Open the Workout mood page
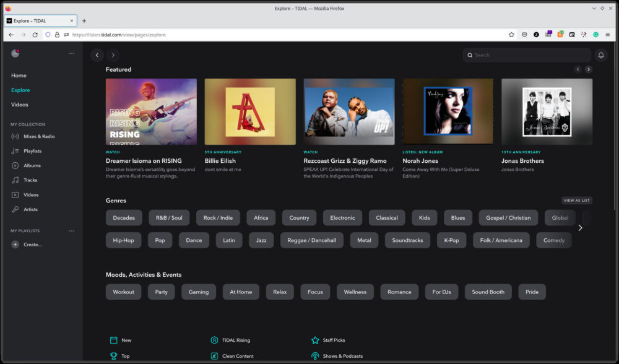This screenshot has width=619, height=364. tap(123, 292)
